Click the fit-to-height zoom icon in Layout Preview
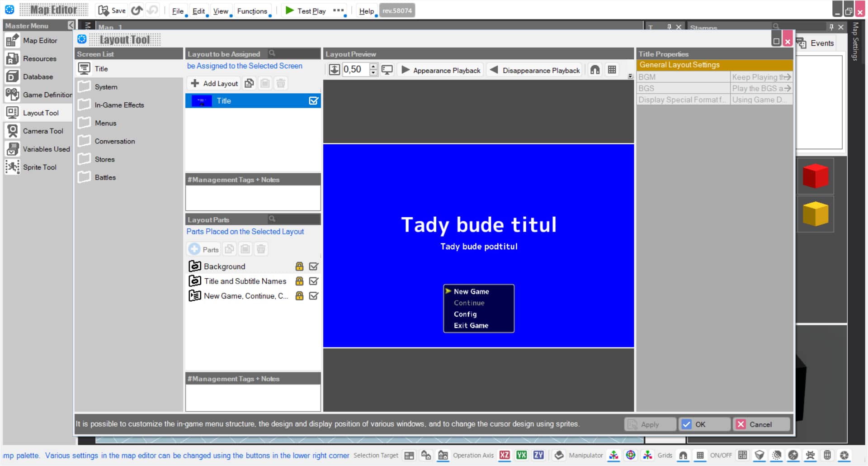Viewport: 868px width, 466px height. pos(334,70)
